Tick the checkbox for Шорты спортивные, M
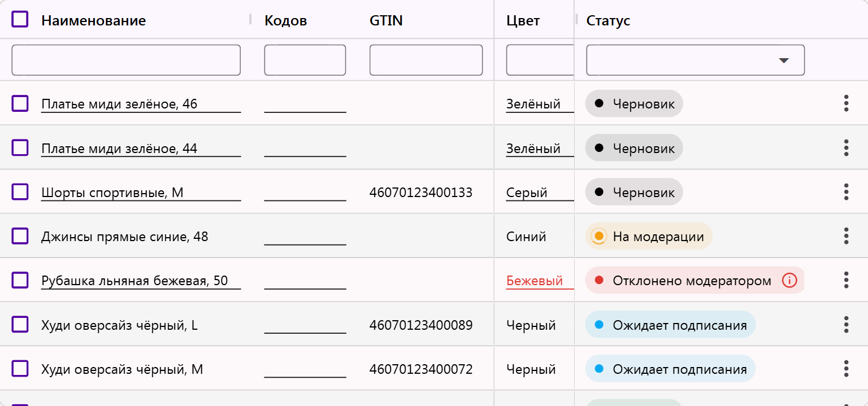 pyautogui.click(x=20, y=191)
